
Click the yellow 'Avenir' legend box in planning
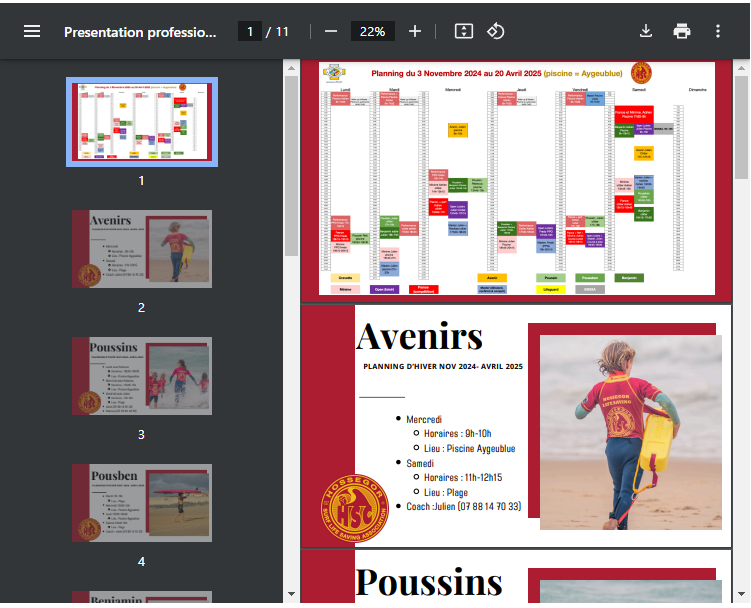492,278
